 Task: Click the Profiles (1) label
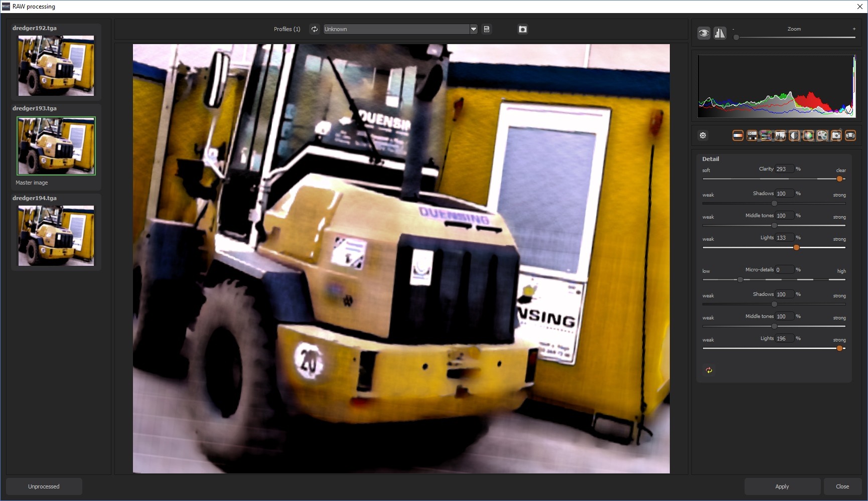tap(287, 29)
